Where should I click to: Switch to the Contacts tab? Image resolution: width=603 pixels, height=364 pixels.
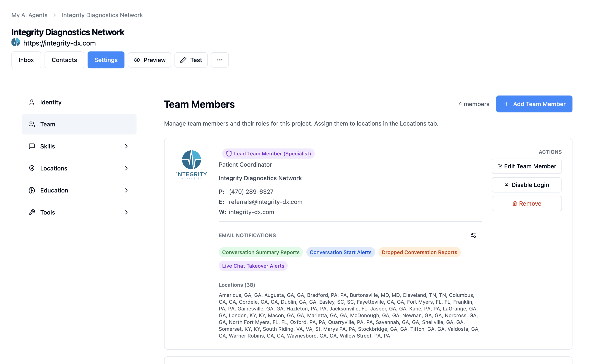point(64,60)
